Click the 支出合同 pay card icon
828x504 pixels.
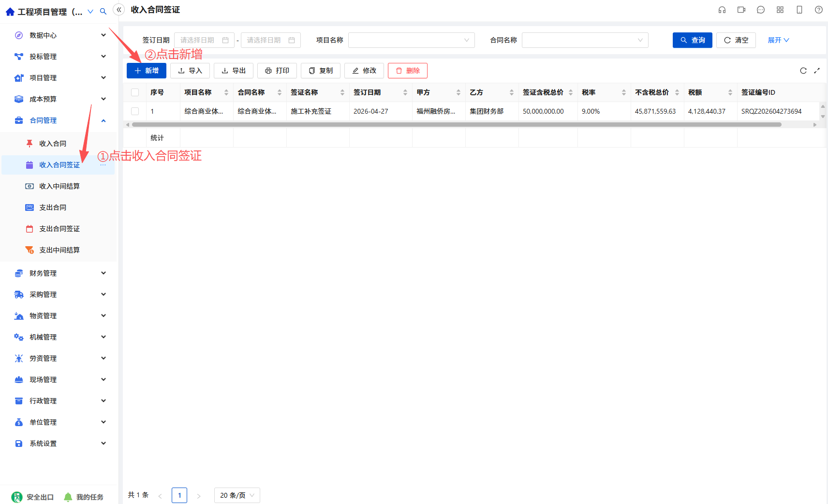pos(30,208)
